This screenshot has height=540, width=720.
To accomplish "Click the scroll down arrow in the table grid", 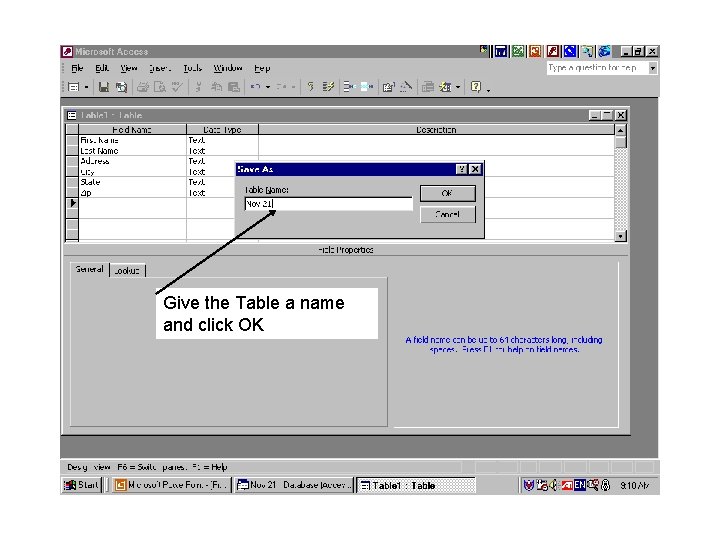I will click(x=620, y=236).
